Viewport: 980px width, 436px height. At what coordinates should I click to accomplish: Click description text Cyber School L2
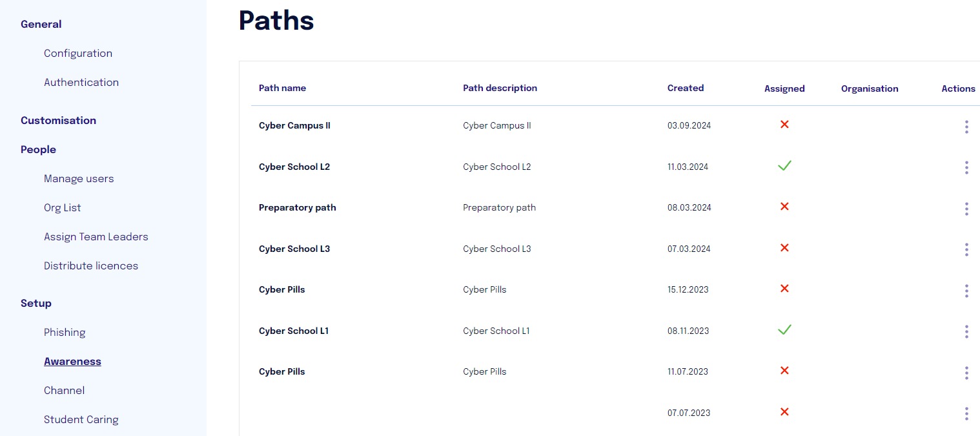497,167
